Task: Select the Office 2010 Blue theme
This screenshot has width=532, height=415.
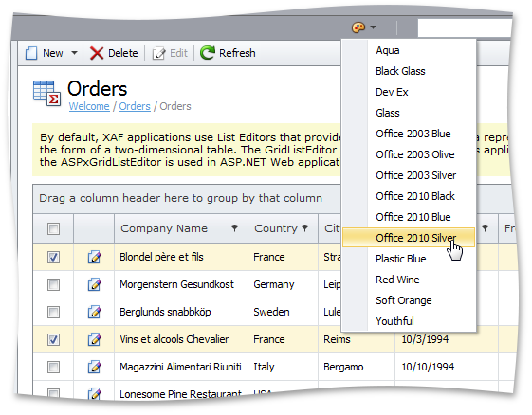Action: [409, 217]
